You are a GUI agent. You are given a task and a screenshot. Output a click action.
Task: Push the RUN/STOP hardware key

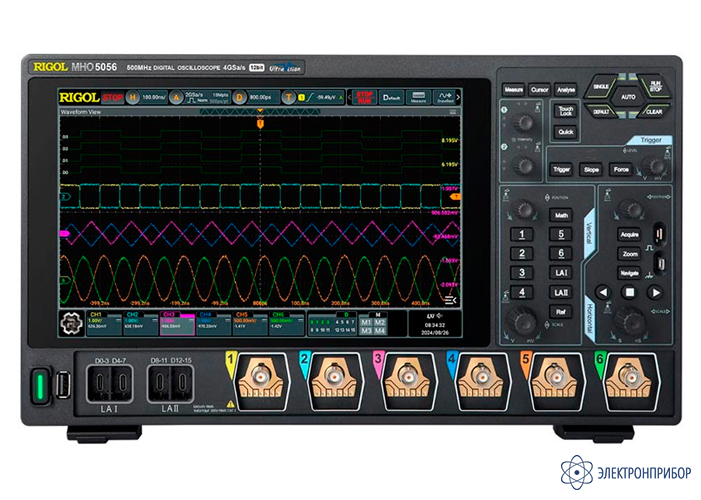point(655,86)
